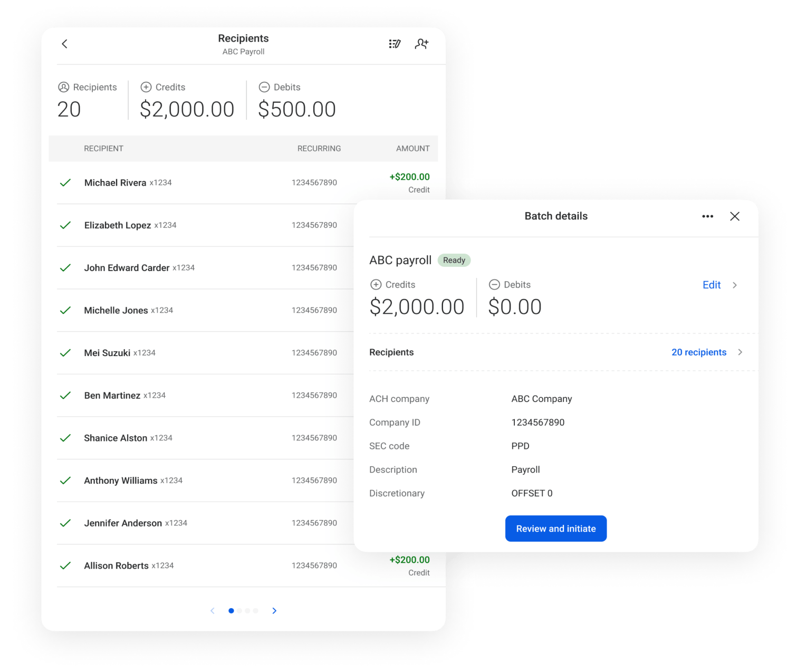Open the three-dot menu in Batch details
Viewport: 797px width, 672px height.
tap(707, 216)
